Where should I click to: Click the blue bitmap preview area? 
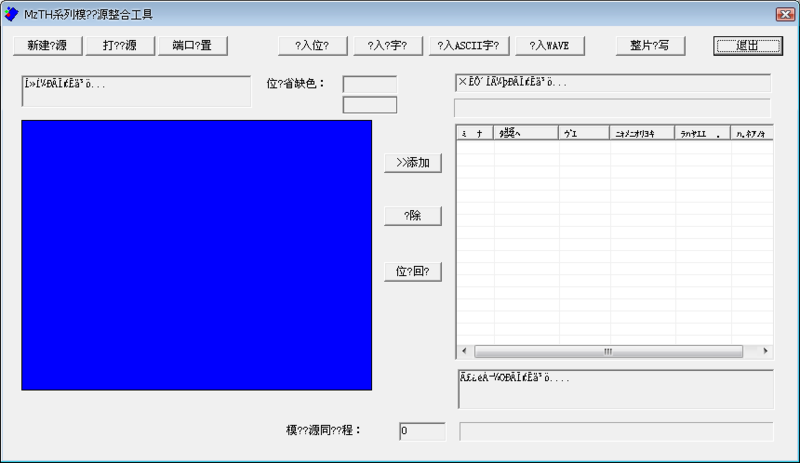coord(196,255)
